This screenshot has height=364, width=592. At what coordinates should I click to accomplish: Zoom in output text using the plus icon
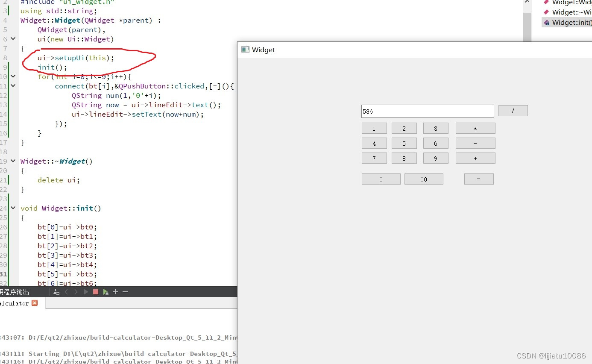click(x=115, y=291)
